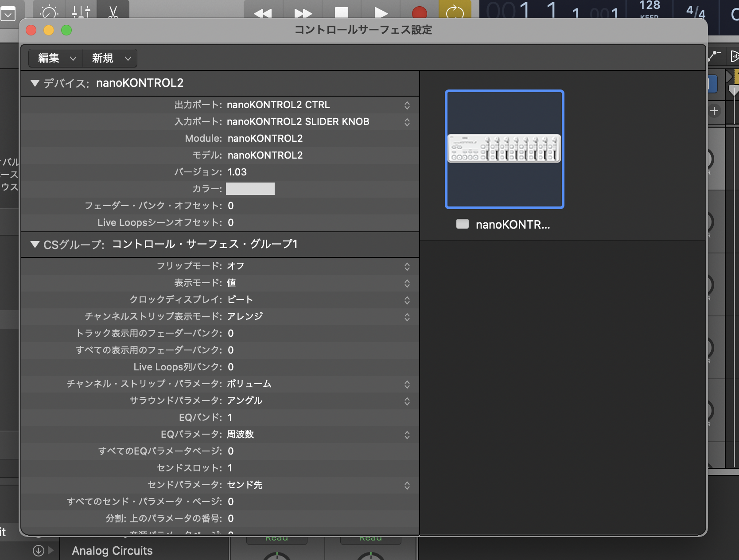This screenshot has height=560, width=739.
Task: Open the 入力ポート dropdown
Action: click(x=407, y=122)
